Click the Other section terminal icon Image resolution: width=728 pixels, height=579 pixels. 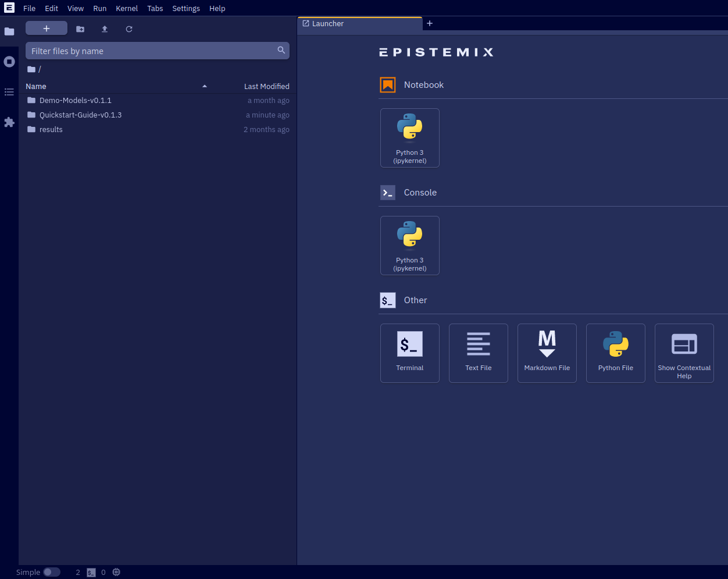388,300
